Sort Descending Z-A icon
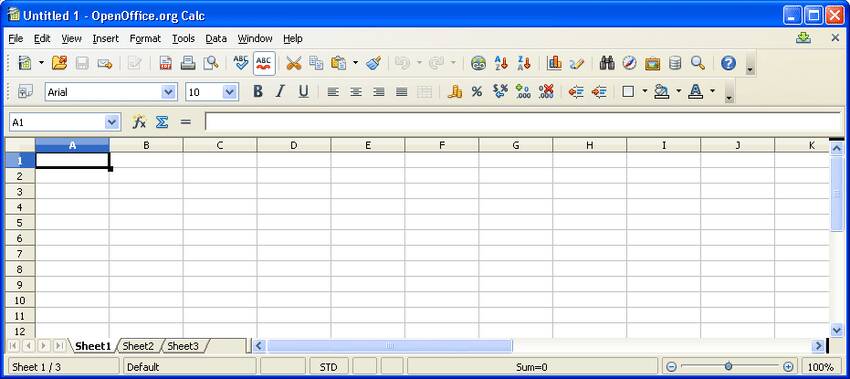The height and width of the screenshot is (379, 850). coord(524,63)
